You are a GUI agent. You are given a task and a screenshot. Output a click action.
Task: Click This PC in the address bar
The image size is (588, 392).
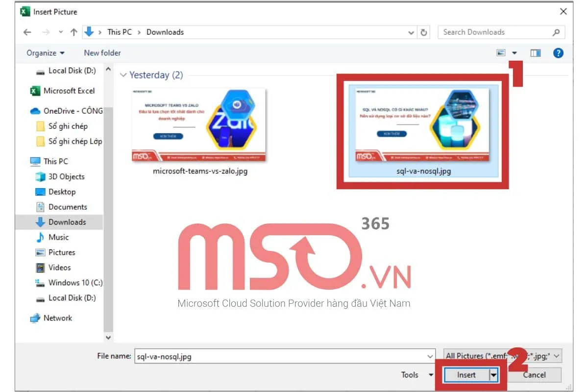pyautogui.click(x=119, y=32)
